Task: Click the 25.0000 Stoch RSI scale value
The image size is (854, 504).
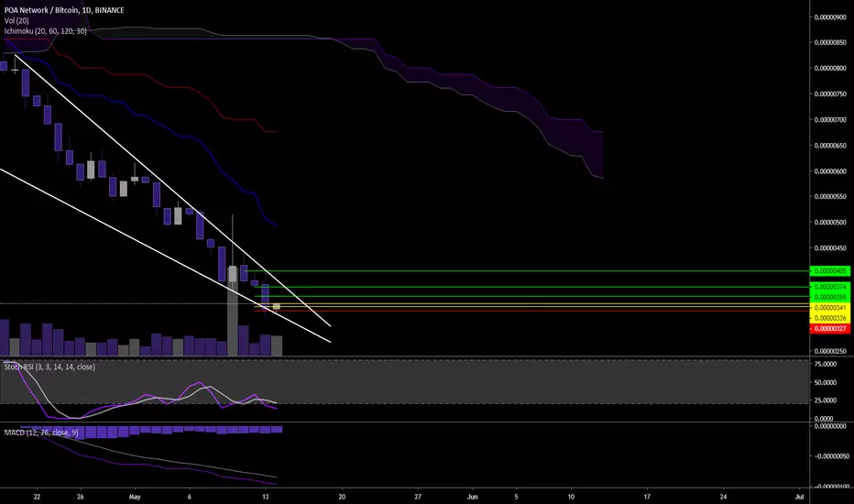Action: (825, 400)
